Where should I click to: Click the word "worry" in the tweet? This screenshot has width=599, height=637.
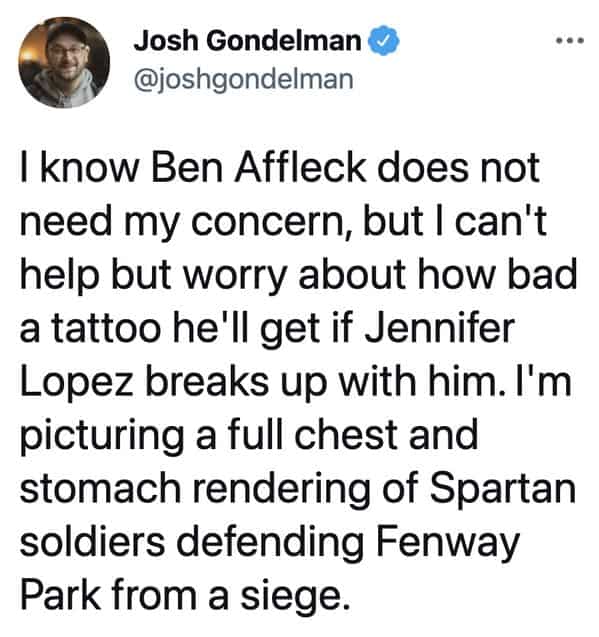[236, 277]
